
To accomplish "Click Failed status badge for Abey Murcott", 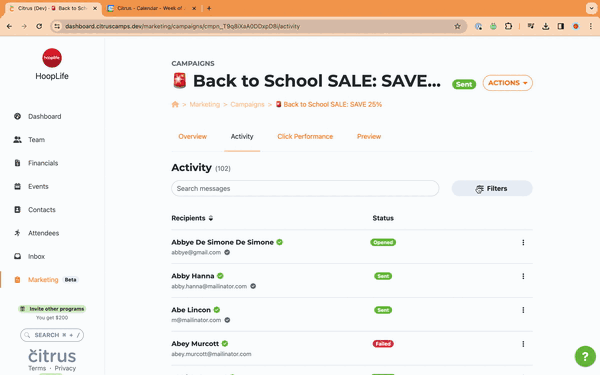I will click(x=383, y=344).
